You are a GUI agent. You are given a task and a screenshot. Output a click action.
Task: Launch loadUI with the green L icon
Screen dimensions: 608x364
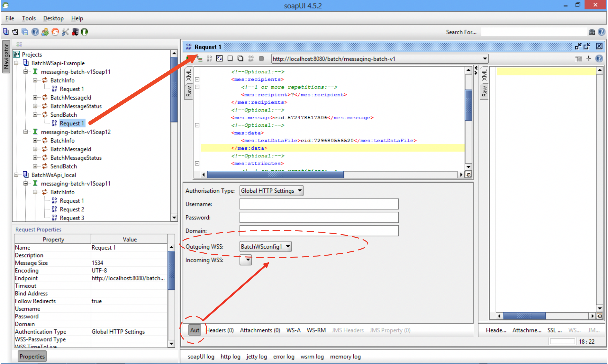point(84,32)
